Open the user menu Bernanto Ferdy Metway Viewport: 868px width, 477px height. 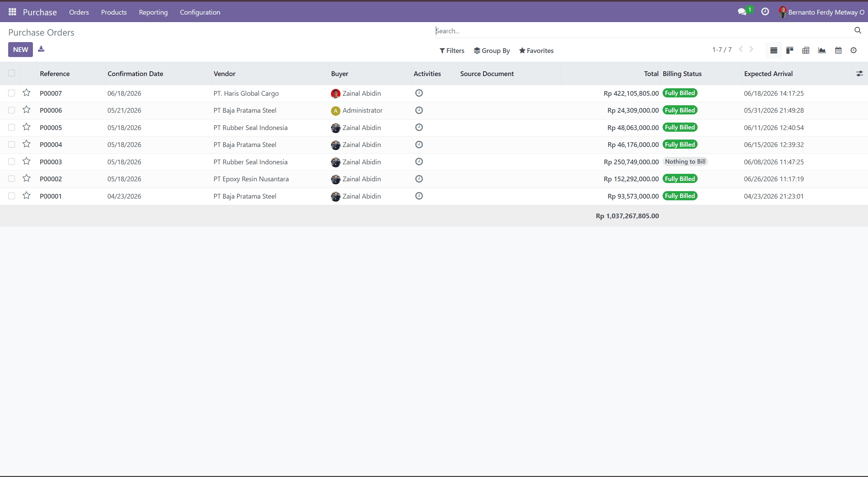pos(822,12)
